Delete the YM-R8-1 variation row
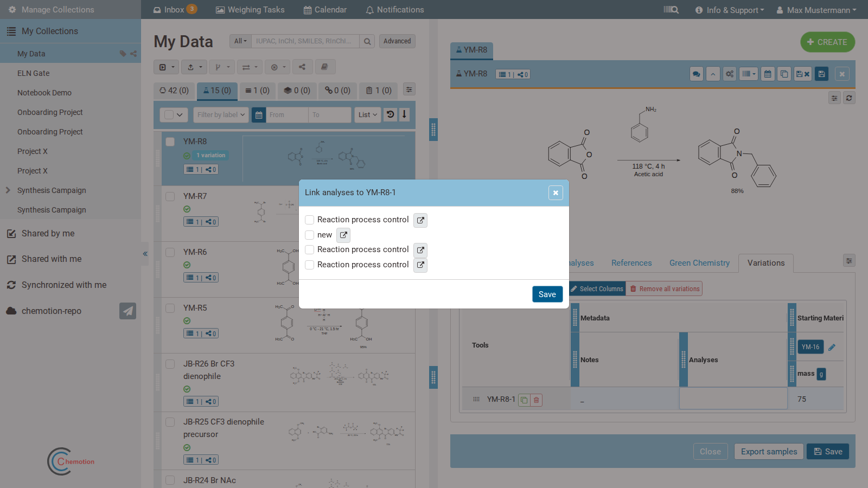Screen dimensions: 868x488 pyautogui.click(x=537, y=400)
